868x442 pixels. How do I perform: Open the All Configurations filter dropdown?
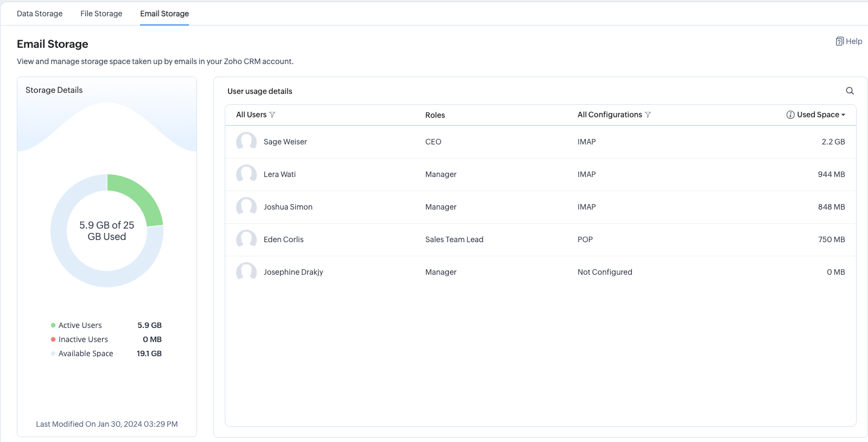(610, 115)
